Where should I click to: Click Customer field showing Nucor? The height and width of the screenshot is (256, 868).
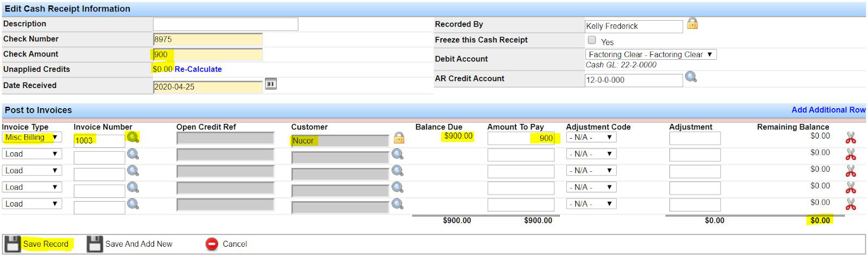(x=340, y=140)
